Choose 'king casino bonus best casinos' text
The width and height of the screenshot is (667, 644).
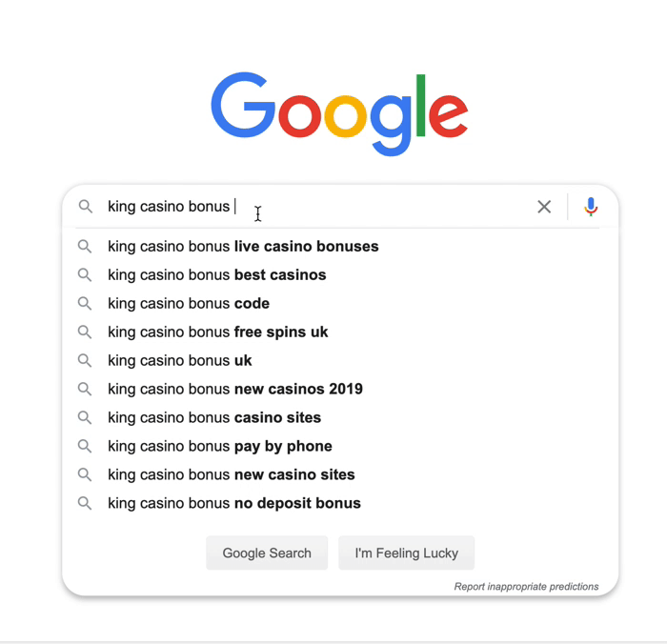[216, 275]
